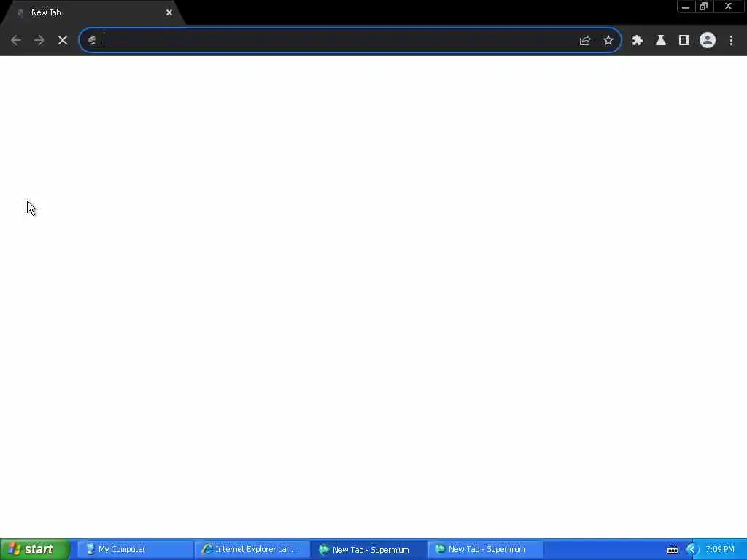Restore down the Supermium window
Screen dimensions: 747x560
click(x=704, y=7)
